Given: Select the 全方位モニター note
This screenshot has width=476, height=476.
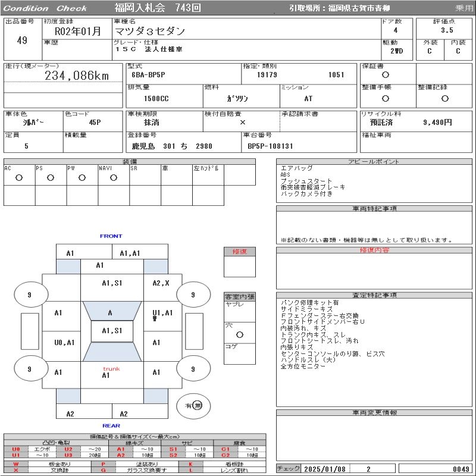Looking at the screenshot, I should (303, 367).
